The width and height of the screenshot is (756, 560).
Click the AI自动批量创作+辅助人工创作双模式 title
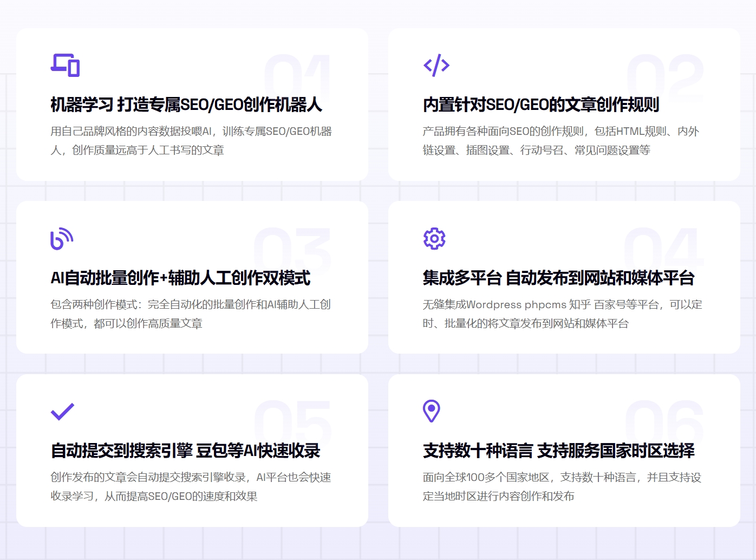(180, 278)
